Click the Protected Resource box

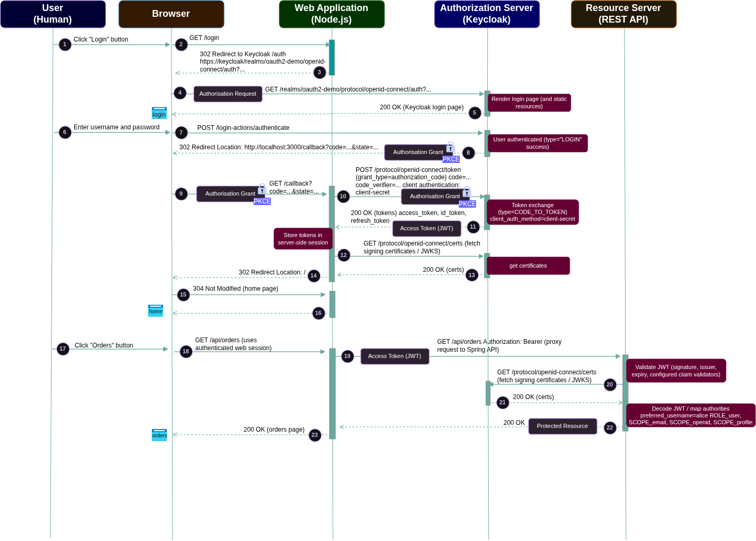(x=562, y=426)
